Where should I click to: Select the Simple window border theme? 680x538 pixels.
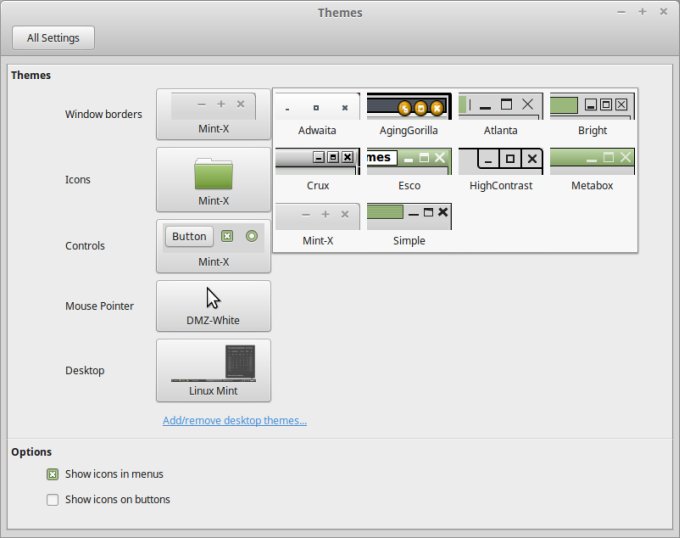point(409,226)
